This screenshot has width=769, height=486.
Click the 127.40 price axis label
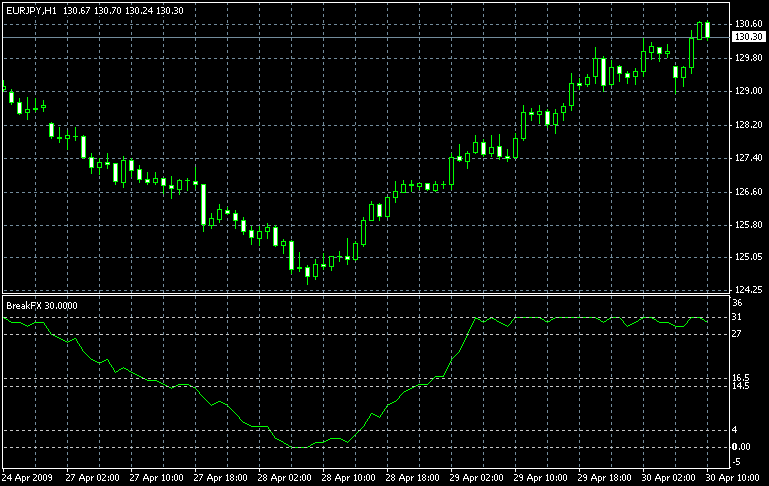pyautogui.click(x=748, y=157)
